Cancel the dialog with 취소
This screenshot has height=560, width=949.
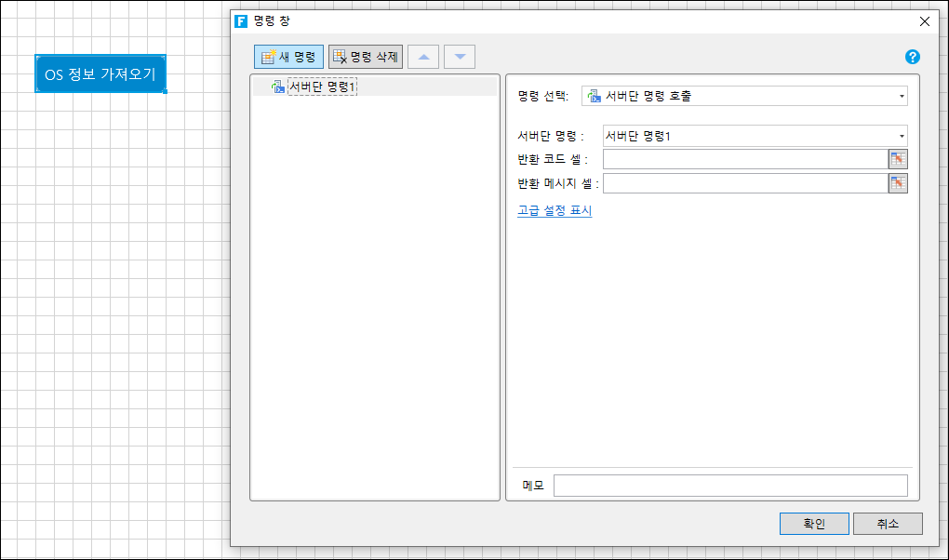888,524
